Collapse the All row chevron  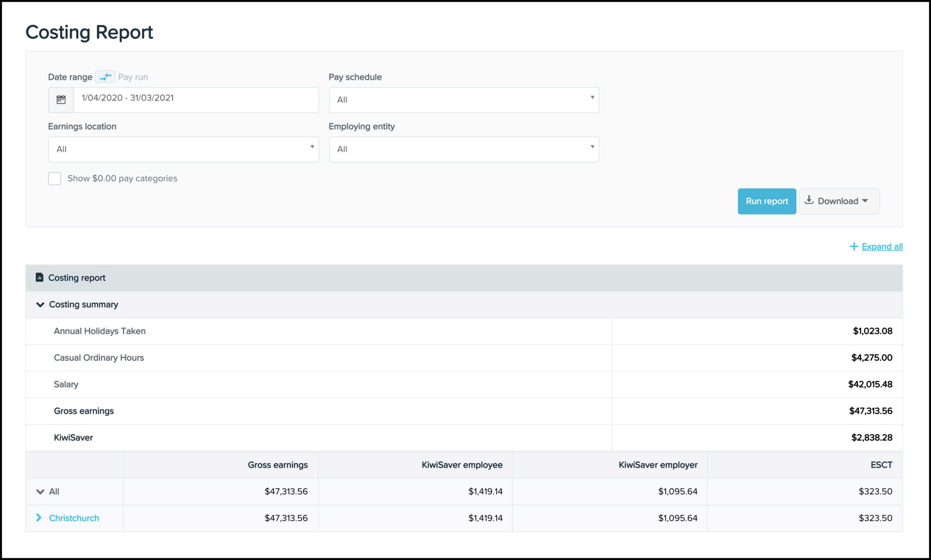[40, 492]
